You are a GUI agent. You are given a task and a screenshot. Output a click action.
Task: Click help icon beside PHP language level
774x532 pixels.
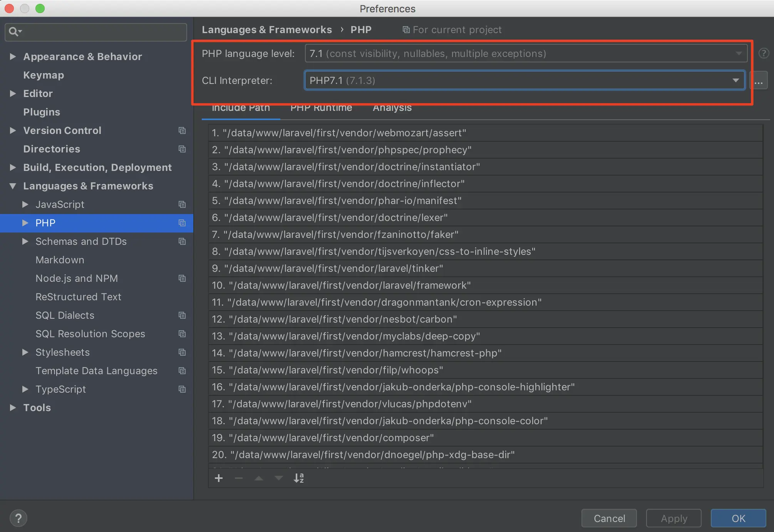(x=763, y=54)
